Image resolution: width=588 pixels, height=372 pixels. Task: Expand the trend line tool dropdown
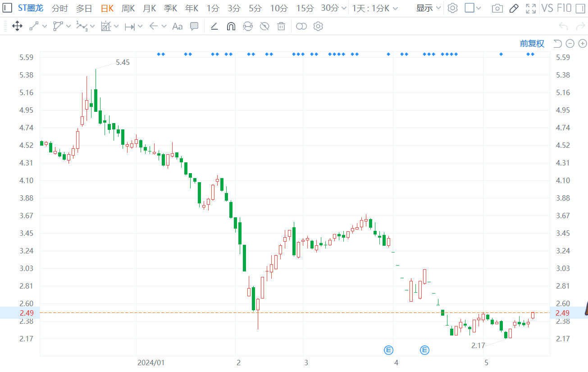[x=45, y=27]
